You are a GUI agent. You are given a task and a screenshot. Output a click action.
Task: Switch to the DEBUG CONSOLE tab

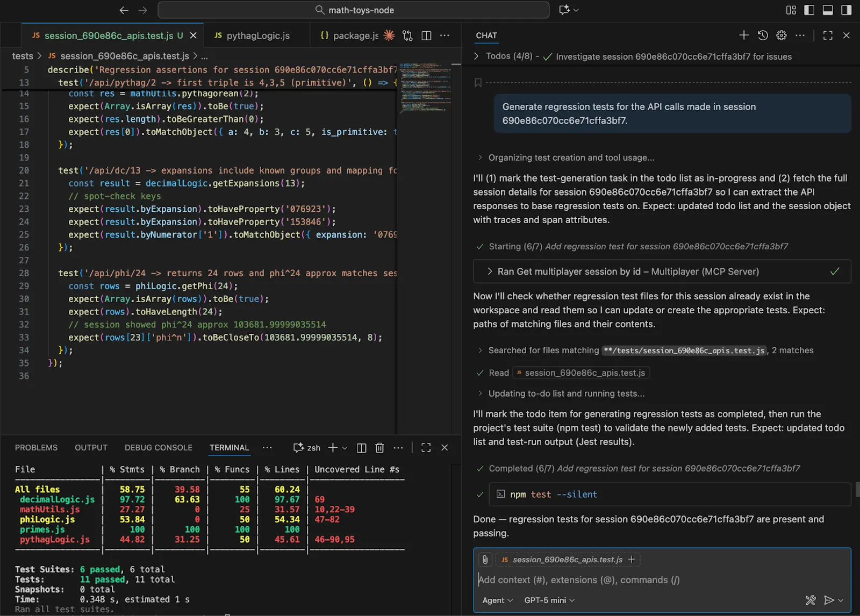click(x=159, y=447)
